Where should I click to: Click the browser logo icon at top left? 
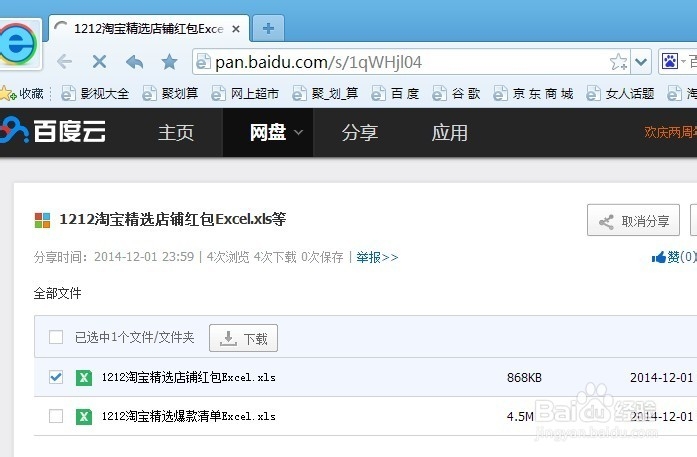point(17,44)
